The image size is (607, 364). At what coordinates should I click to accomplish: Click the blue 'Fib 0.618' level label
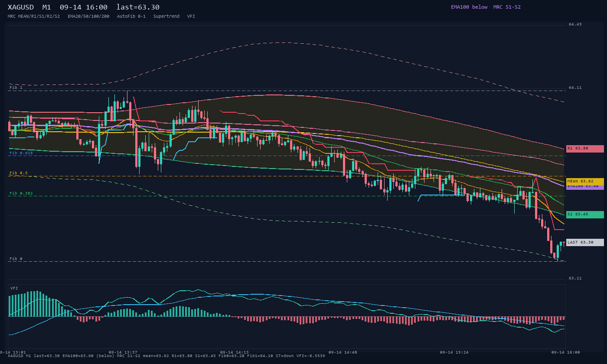click(21, 153)
